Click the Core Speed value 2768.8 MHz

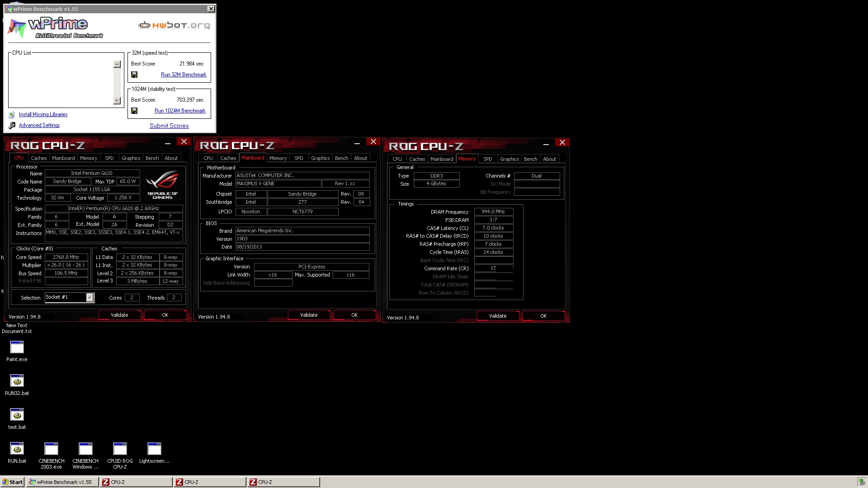[66, 257]
